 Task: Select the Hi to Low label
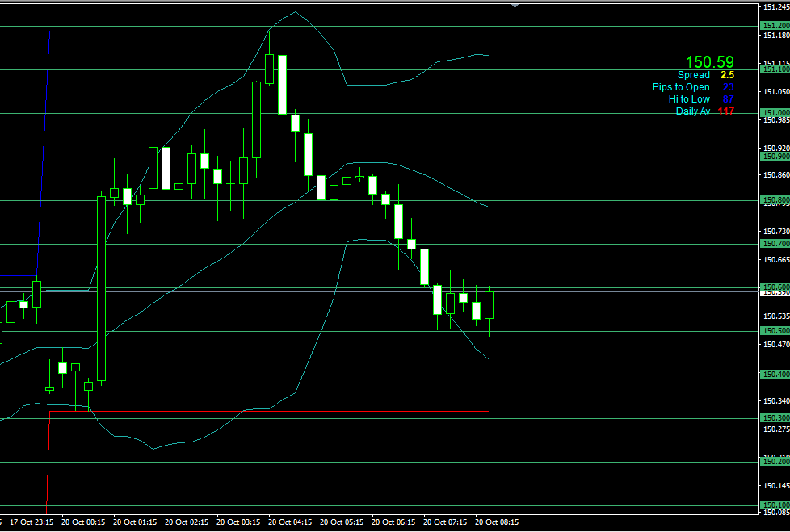[689, 99]
